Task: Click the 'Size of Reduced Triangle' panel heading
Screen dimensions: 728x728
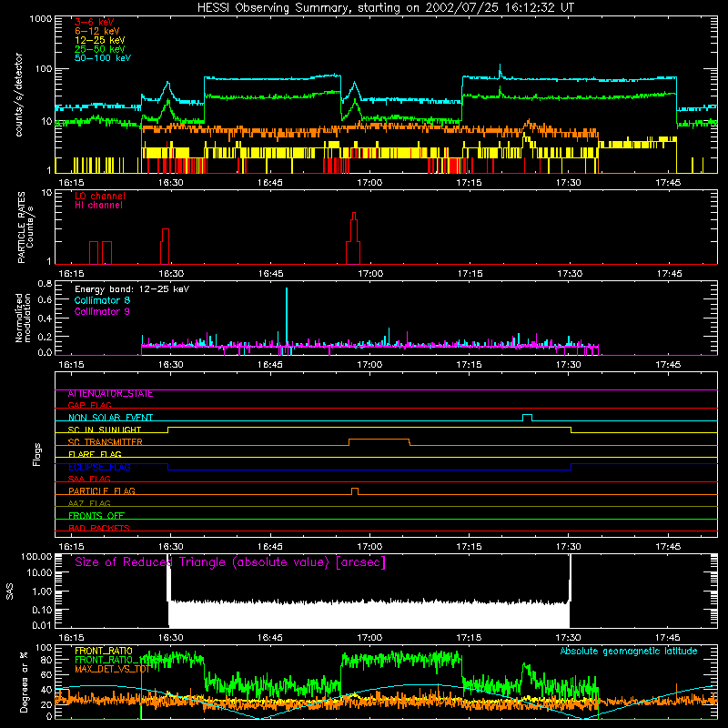Action: (230, 562)
